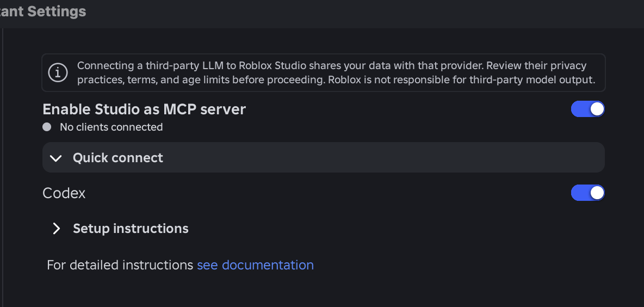This screenshot has height=307, width=644.
Task: Click the info icon in the notice
Action: click(x=58, y=73)
